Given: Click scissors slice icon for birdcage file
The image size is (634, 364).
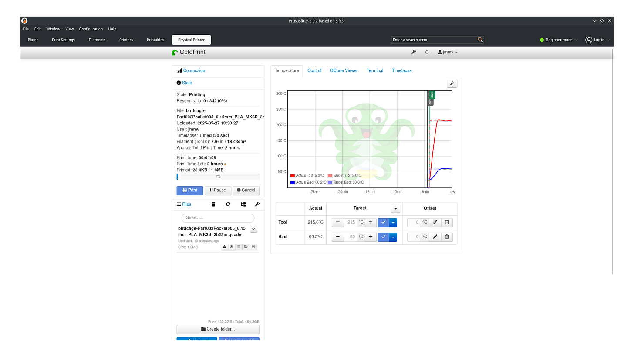Looking at the screenshot, I should pyautogui.click(x=232, y=247).
